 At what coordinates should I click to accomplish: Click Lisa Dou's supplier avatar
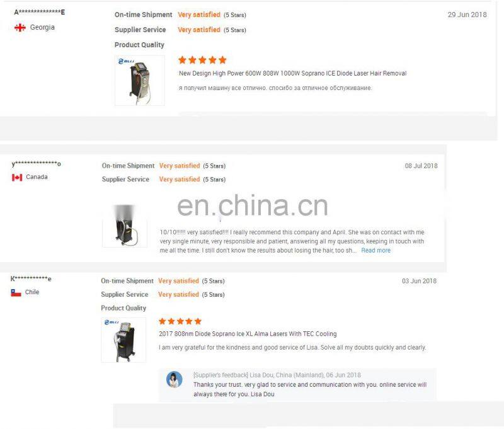[175, 379]
